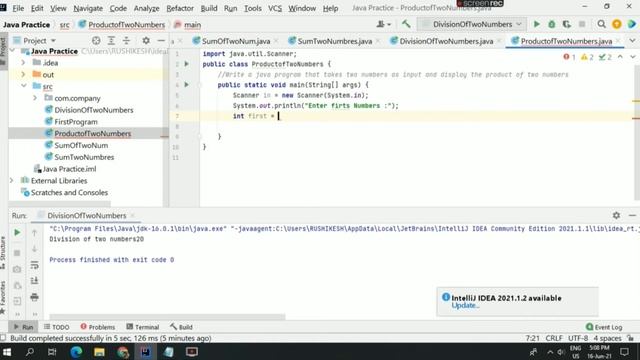Select opened file locate icon in Project panel
This screenshot has height=360, width=640.
pos(96,40)
